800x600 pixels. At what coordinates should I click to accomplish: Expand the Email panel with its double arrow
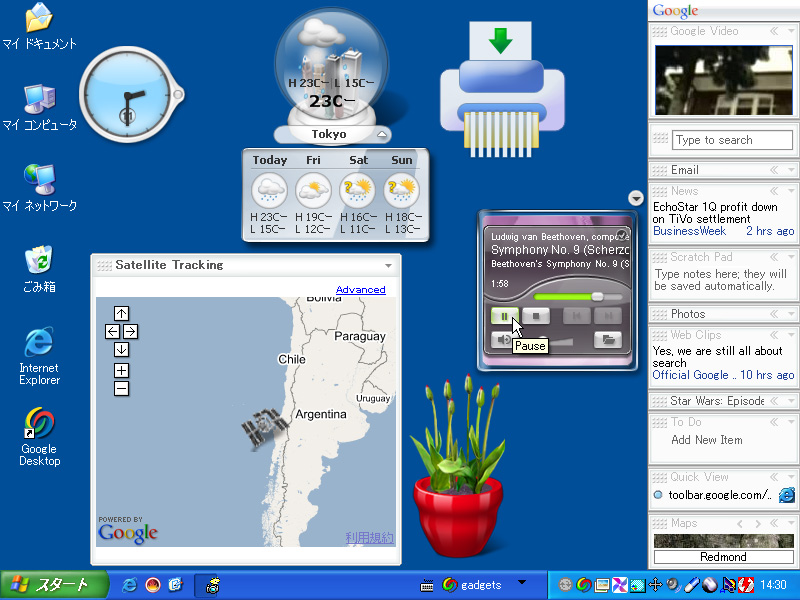click(x=774, y=170)
